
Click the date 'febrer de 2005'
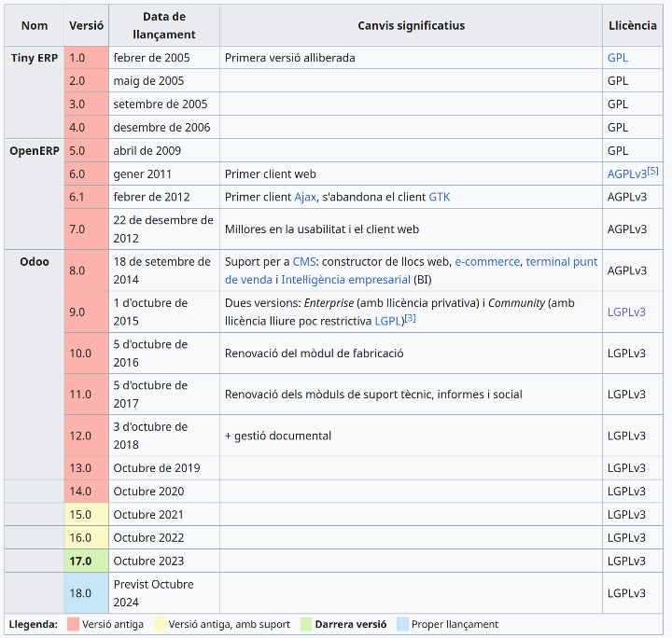(x=152, y=58)
